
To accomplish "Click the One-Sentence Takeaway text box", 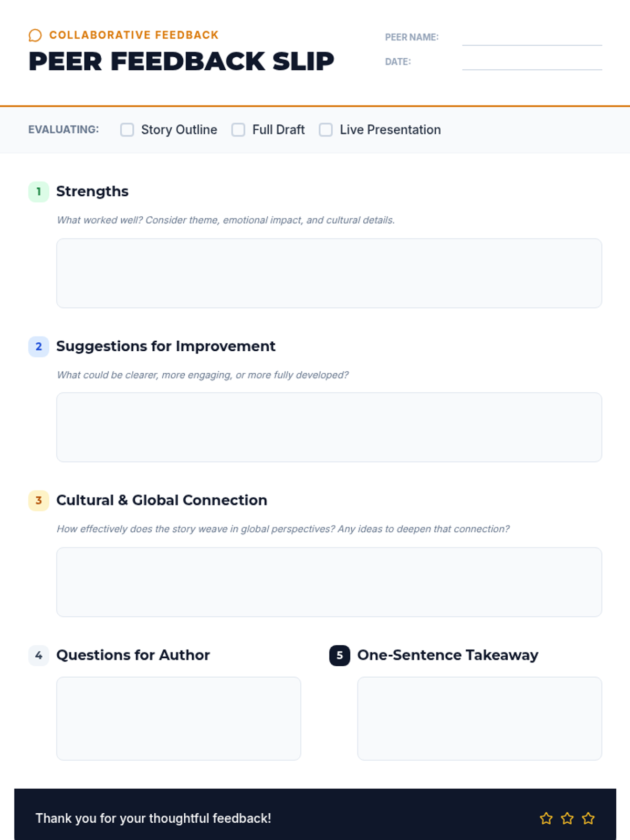I will (x=479, y=718).
